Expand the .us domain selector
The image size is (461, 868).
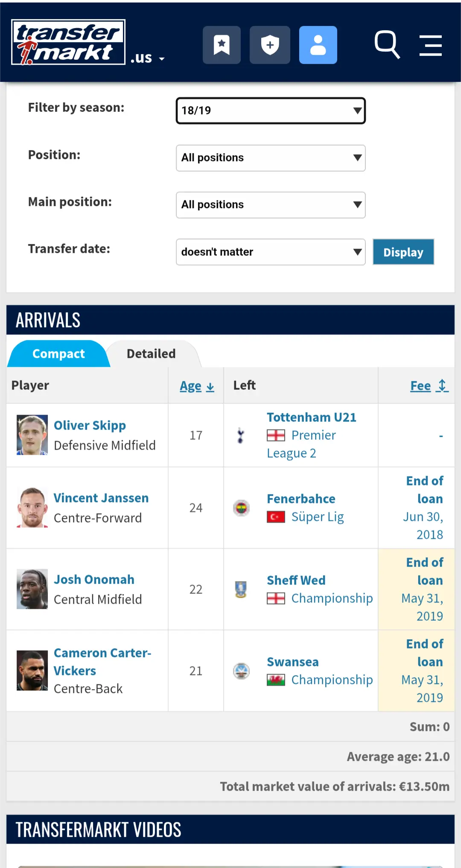[147, 58]
